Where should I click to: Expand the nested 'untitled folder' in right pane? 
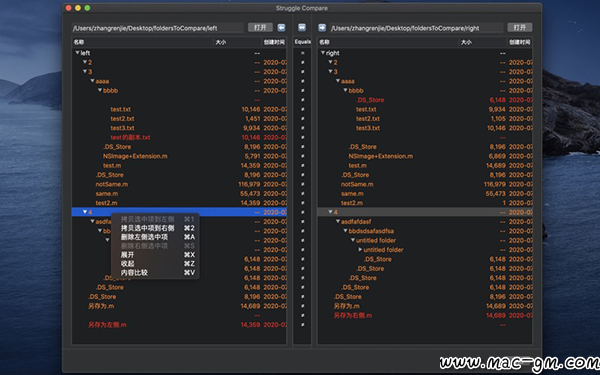360,249
